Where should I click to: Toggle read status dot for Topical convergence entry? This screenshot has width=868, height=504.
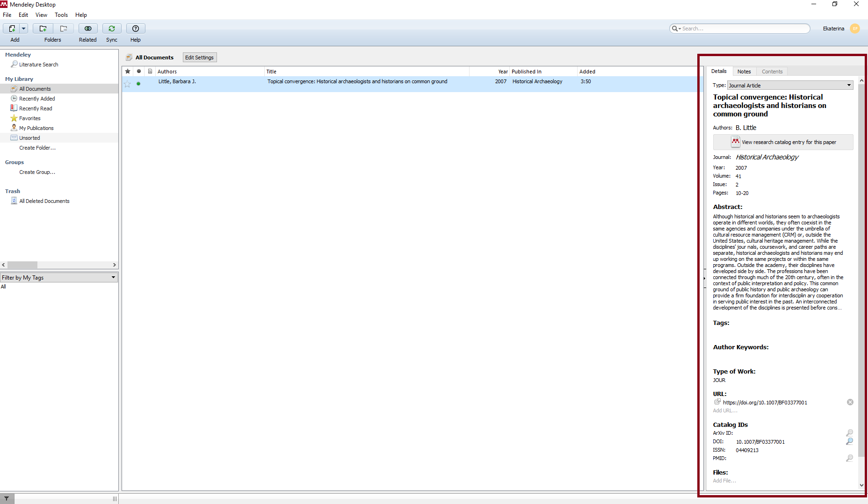pyautogui.click(x=138, y=84)
